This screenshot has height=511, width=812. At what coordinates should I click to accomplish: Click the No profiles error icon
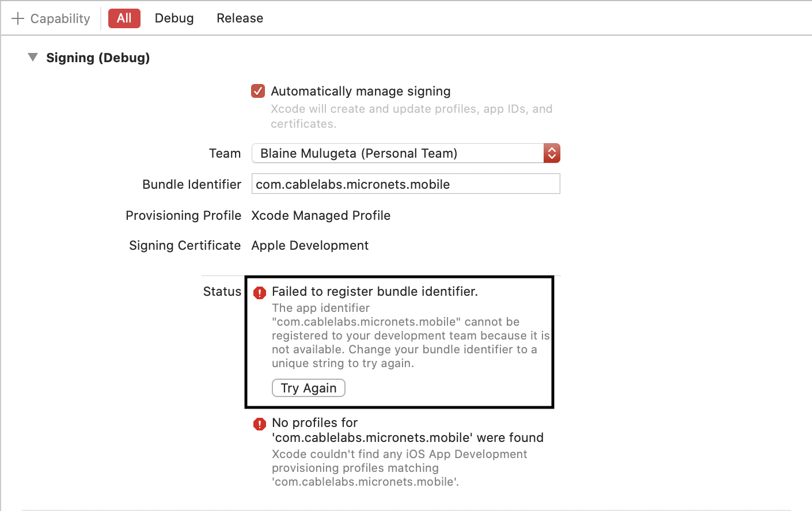[260, 424]
